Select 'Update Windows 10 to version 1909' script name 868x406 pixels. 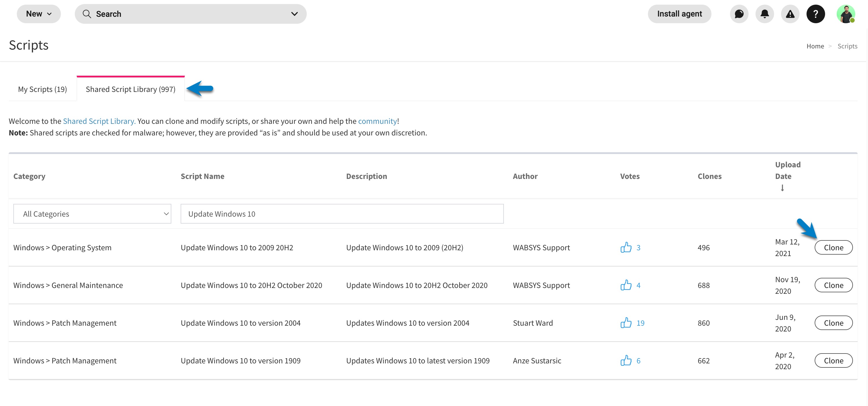240,361
